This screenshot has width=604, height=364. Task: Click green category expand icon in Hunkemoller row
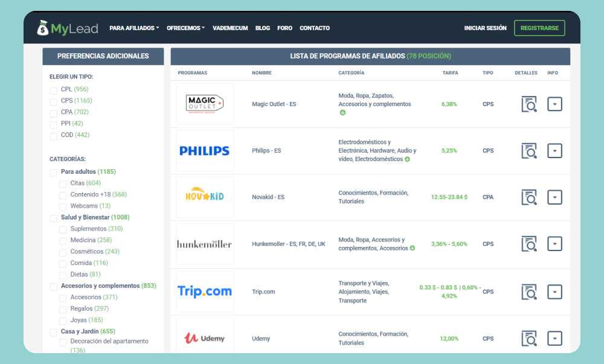pos(412,248)
